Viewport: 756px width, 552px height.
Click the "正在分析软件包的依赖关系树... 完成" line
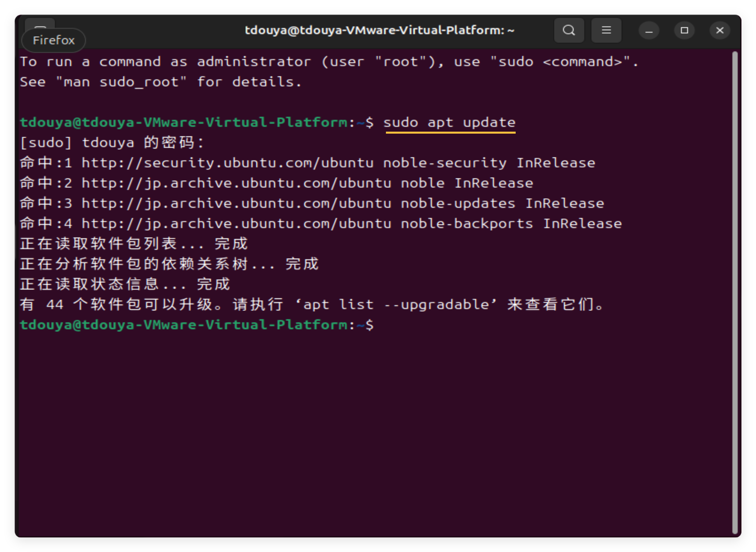pyautogui.click(x=170, y=264)
